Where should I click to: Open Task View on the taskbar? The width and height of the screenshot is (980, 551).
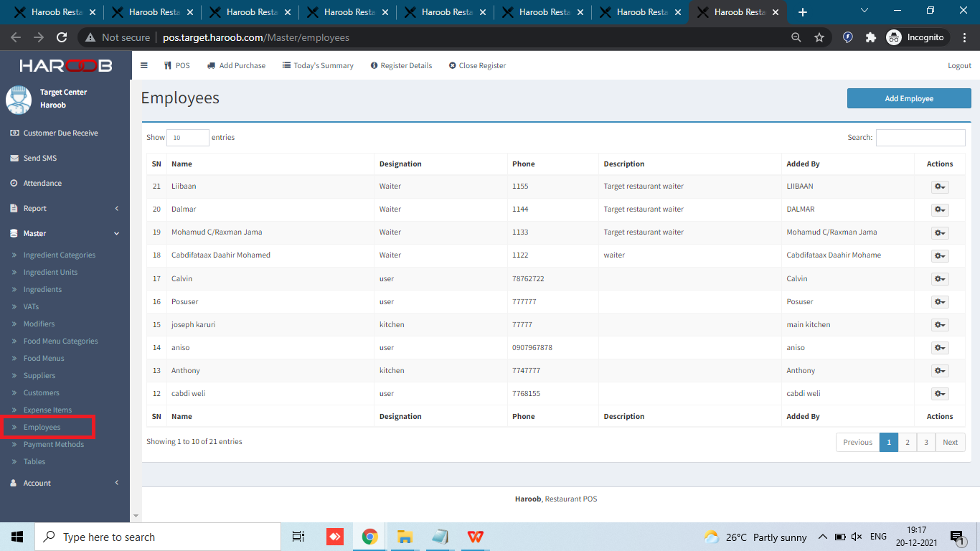tap(298, 537)
